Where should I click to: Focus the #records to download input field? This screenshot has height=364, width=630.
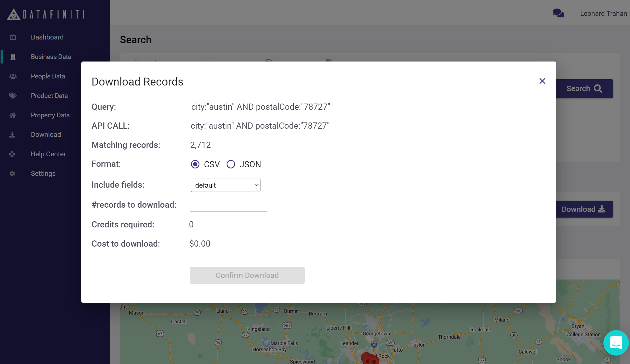pos(228,206)
